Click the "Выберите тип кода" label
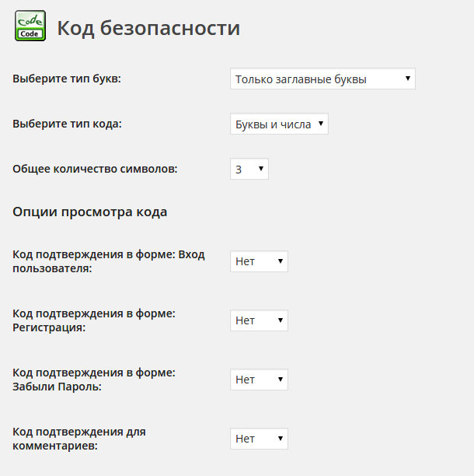Image resolution: width=474 pixels, height=476 pixels. tap(67, 124)
